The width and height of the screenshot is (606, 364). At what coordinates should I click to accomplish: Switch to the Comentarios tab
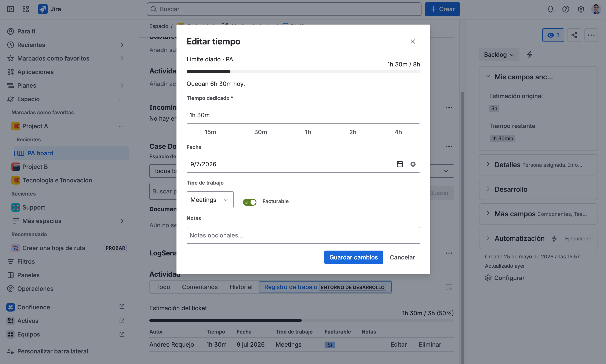[200, 287]
